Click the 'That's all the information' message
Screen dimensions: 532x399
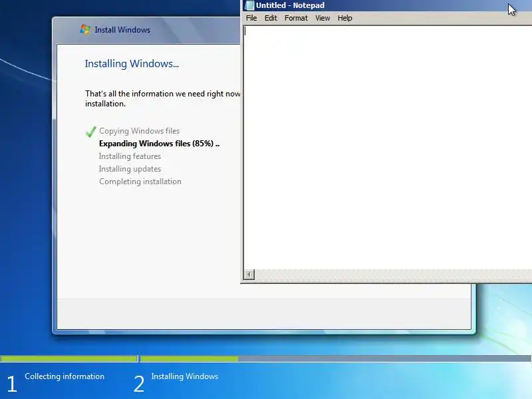pyautogui.click(x=163, y=98)
